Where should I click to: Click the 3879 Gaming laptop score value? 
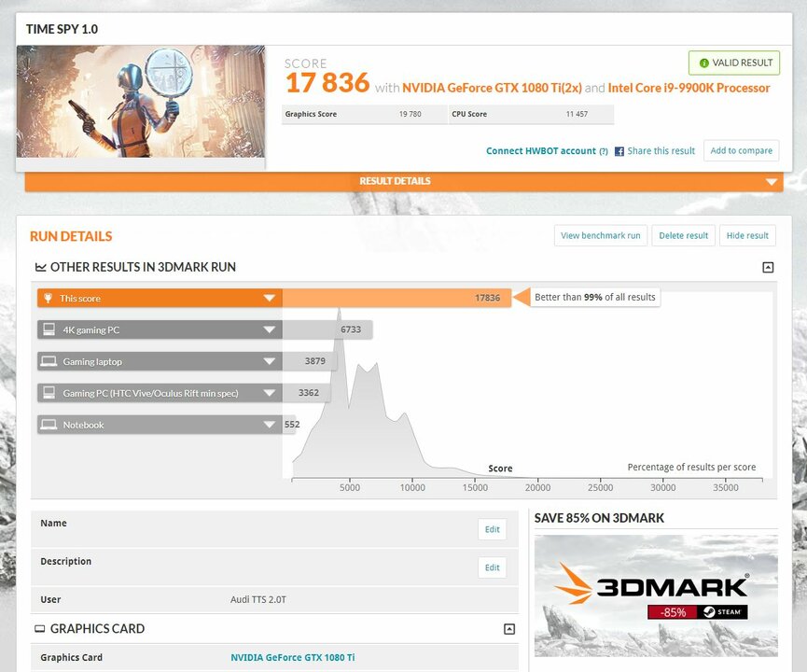point(315,361)
